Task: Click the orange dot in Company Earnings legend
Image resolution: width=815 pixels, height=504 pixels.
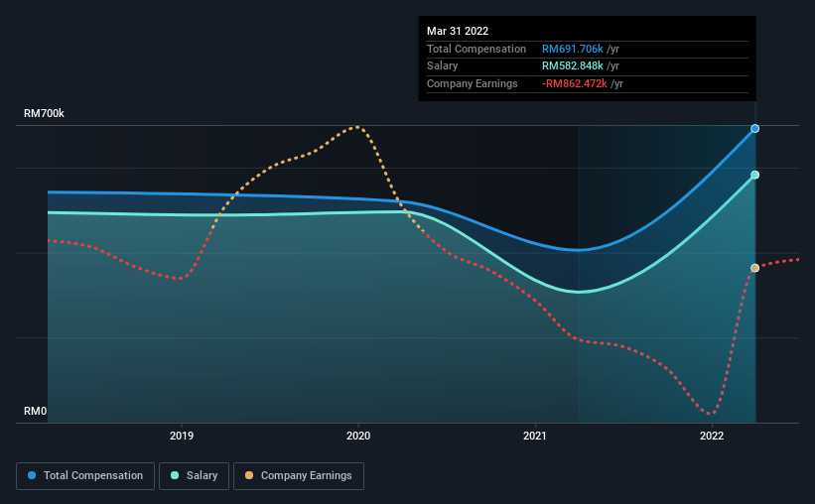Action: click(249, 475)
